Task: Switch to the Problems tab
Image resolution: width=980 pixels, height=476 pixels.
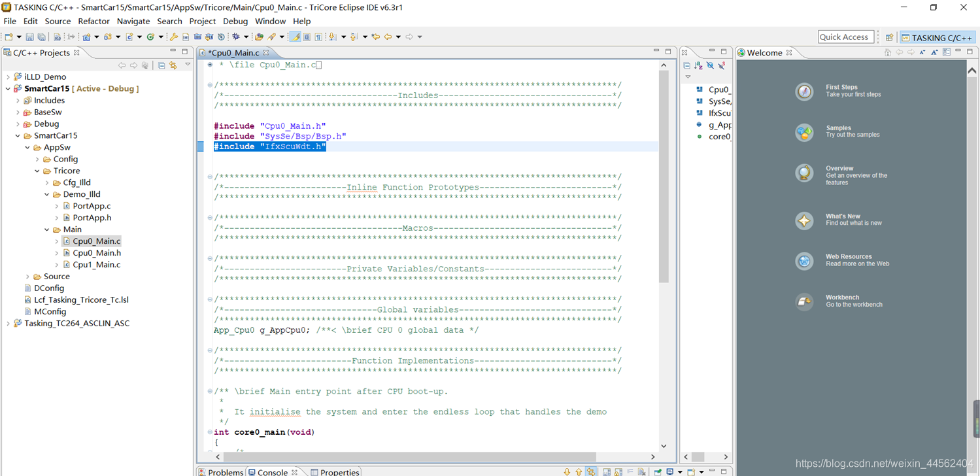Action: pyautogui.click(x=220, y=472)
